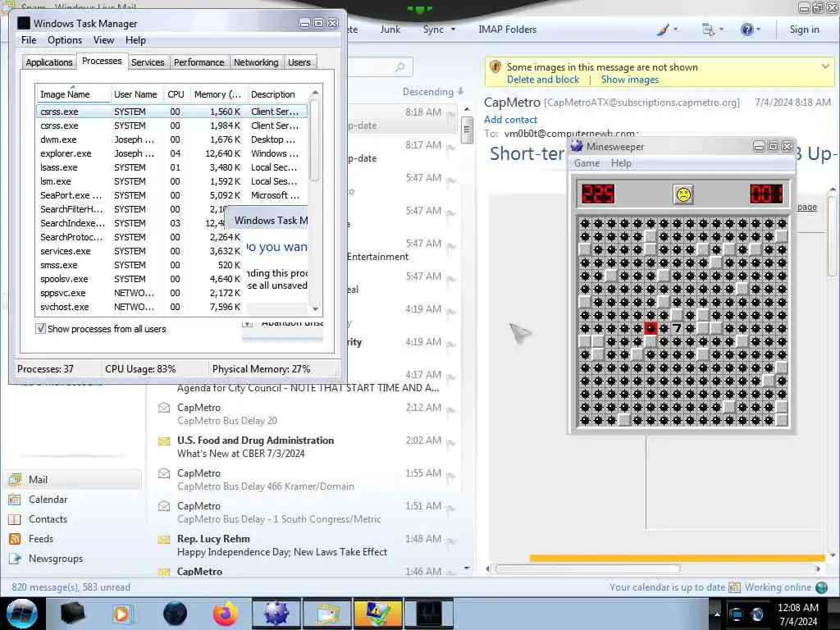Click Sign in button in Live Mail
Image resolution: width=840 pixels, height=630 pixels.
pos(804,30)
